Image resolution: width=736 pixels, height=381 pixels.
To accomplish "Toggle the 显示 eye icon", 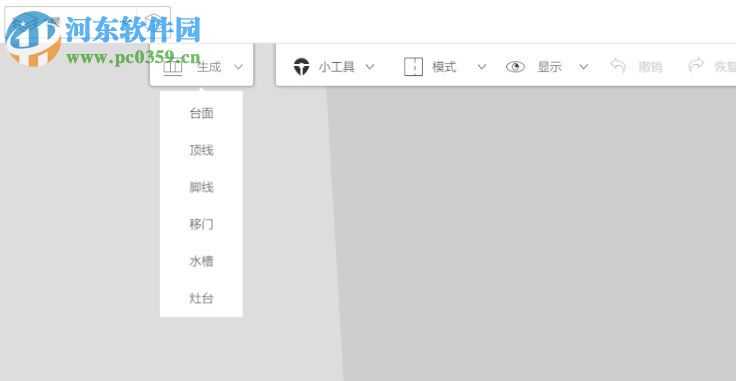I will (x=515, y=67).
